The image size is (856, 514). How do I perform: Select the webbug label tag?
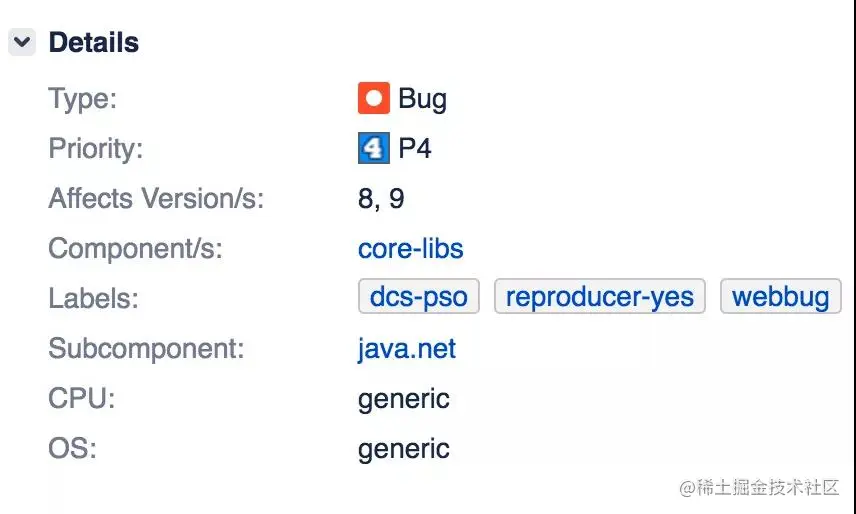pos(780,297)
